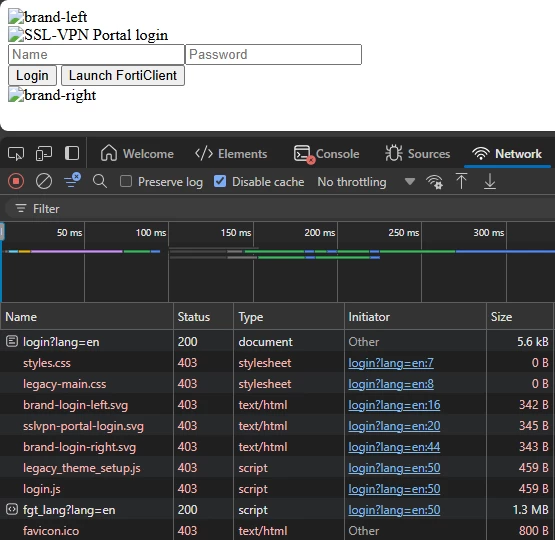
Task: Open initiator link login?lang=en:8
Action: tap(391, 384)
